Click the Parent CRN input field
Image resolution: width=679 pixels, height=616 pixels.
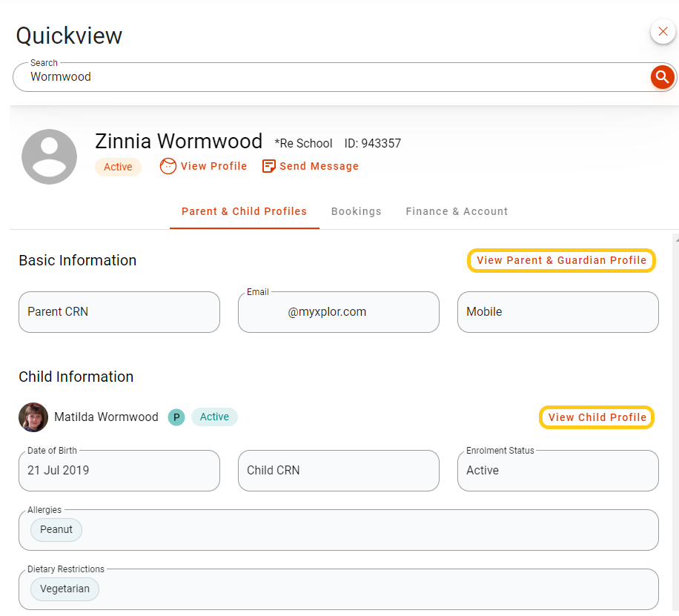click(x=119, y=312)
